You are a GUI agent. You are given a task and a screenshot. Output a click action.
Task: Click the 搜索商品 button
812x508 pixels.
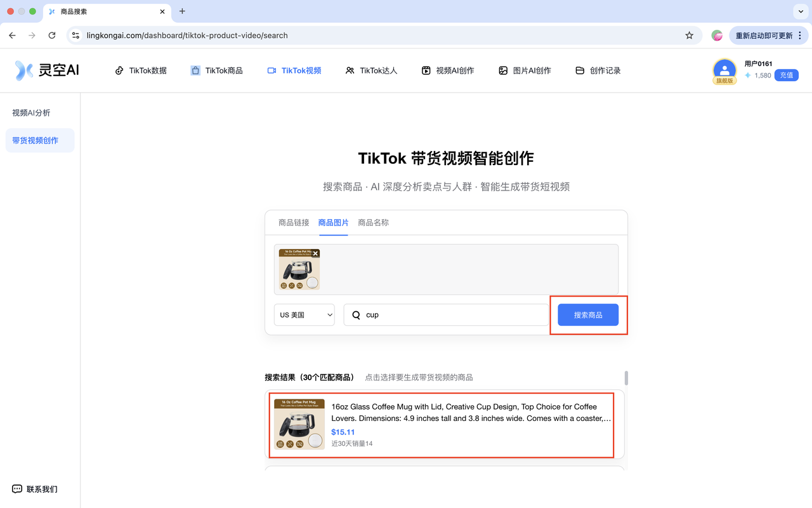(x=588, y=315)
